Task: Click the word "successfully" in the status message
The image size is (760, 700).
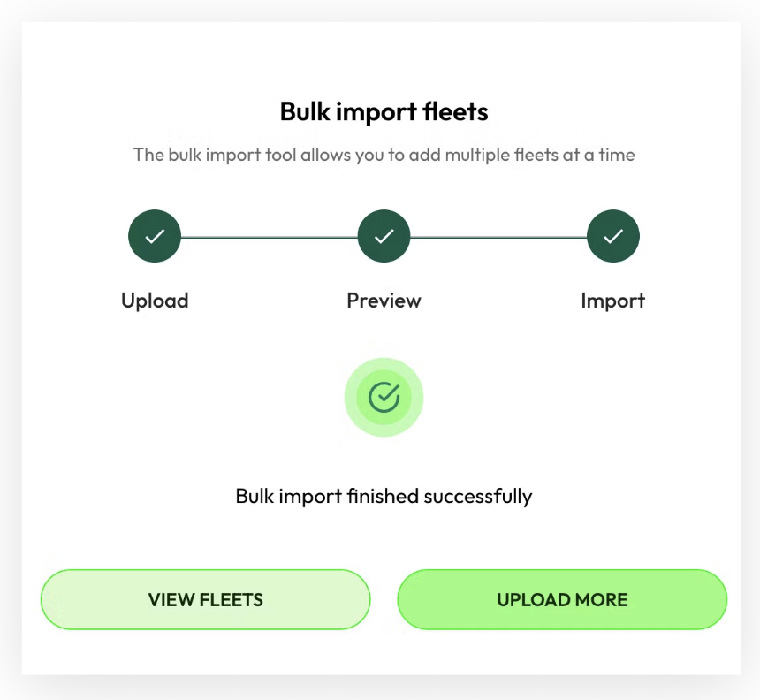Action: coord(478,496)
